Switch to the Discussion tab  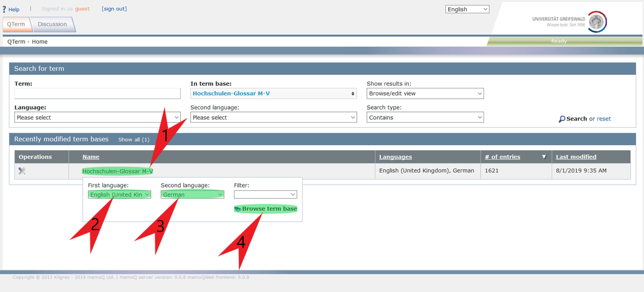click(x=52, y=24)
